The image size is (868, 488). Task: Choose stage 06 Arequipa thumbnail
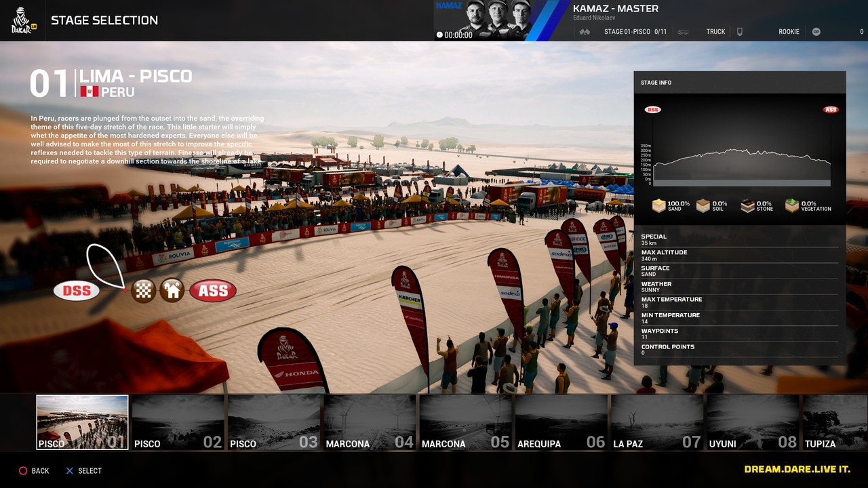(561, 423)
